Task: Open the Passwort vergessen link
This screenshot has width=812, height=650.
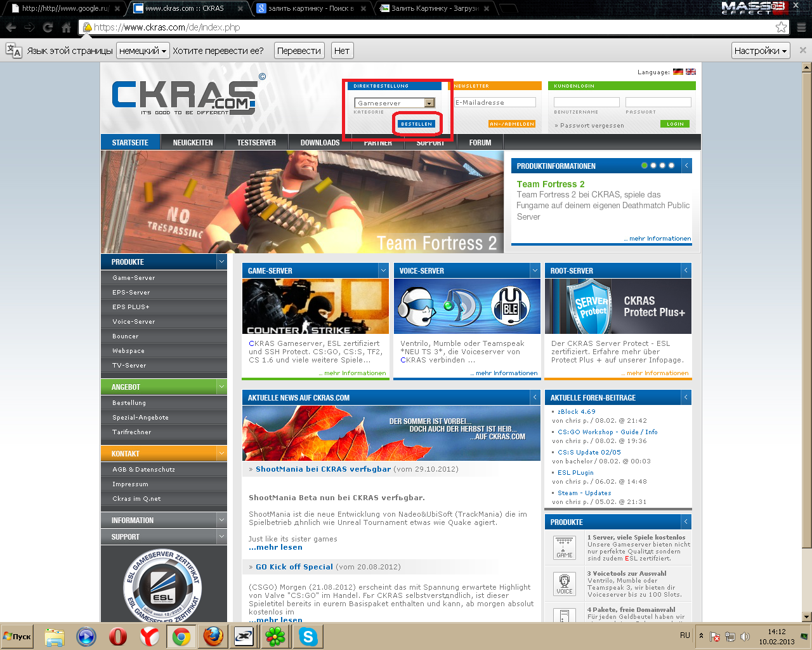Action: (x=589, y=126)
